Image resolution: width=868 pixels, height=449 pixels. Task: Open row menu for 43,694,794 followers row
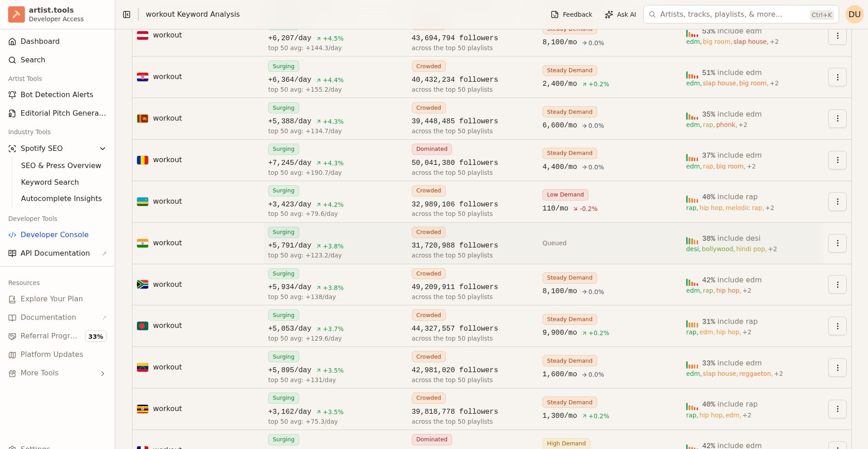point(837,36)
